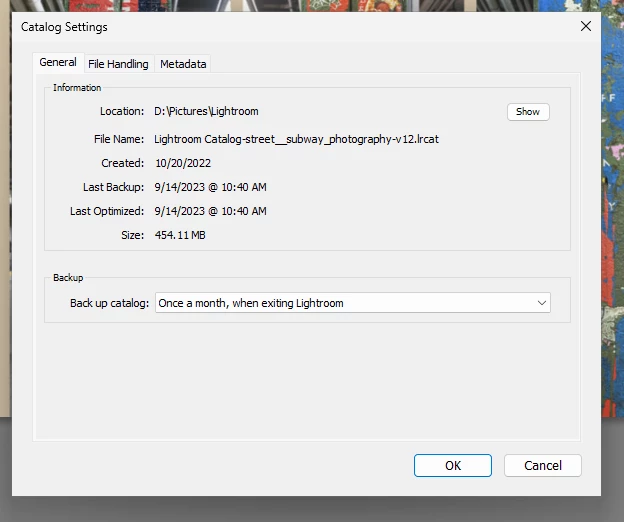The height and width of the screenshot is (522, 624).
Task: Switch to the General tab
Action: pos(58,62)
